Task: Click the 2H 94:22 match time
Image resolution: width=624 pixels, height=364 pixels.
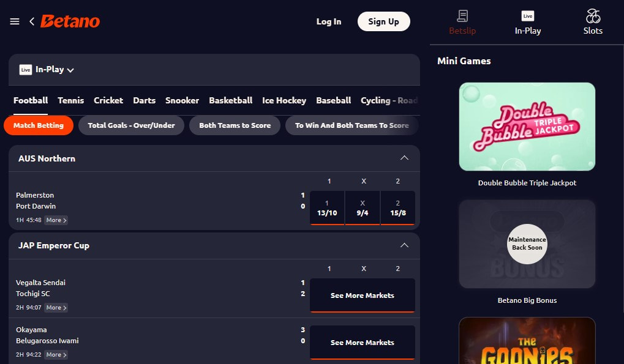Action: click(x=29, y=354)
